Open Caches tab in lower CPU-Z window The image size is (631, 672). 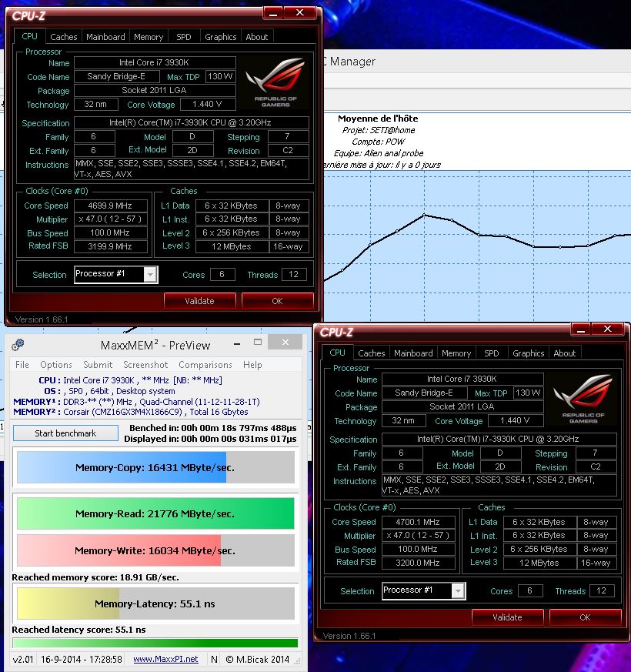(372, 353)
